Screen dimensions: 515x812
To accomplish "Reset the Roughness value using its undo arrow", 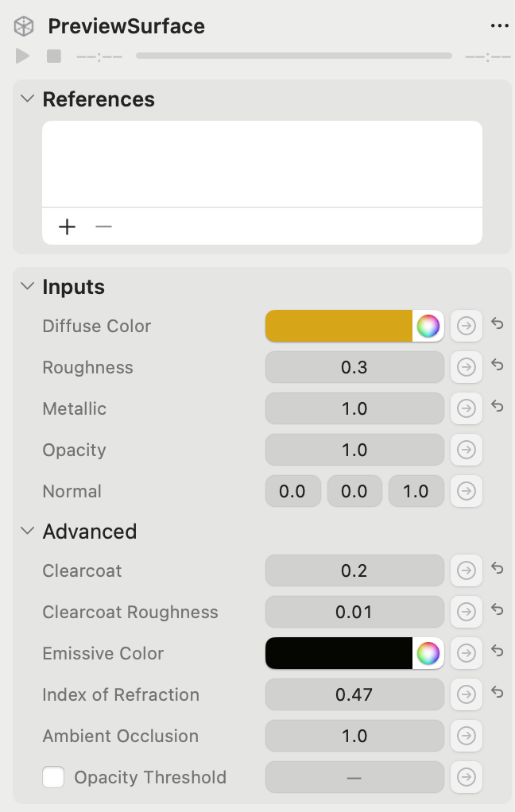I will [498, 365].
